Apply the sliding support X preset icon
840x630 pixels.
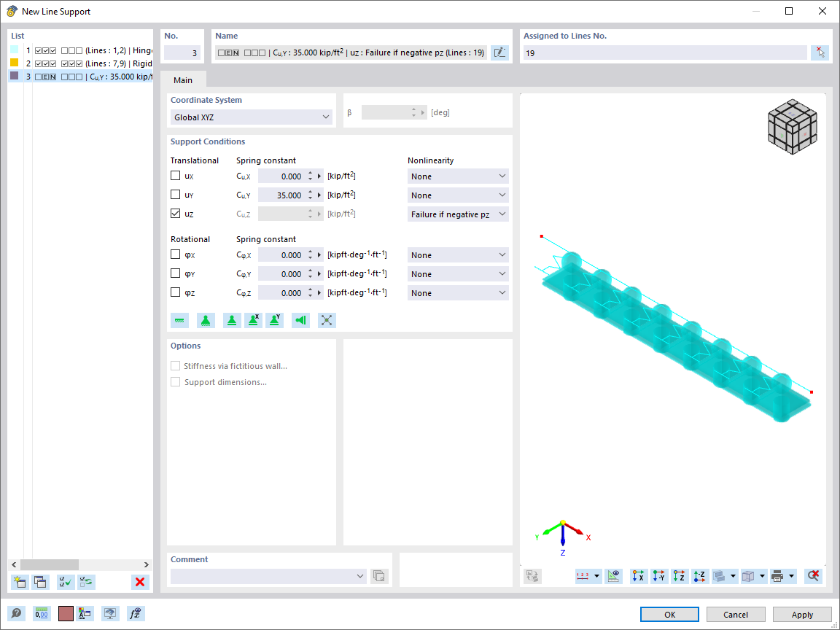click(x=253, y=320)
